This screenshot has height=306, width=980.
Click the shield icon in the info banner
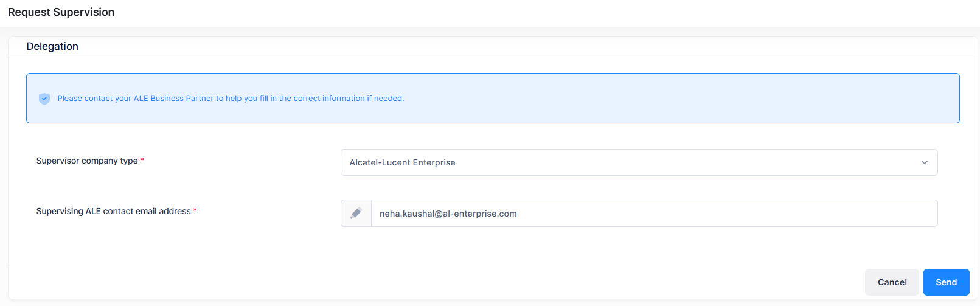(44, 99)
